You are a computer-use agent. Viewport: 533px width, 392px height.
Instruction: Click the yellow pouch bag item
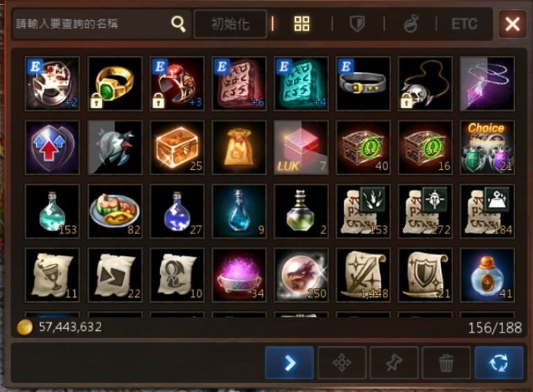[x=239, y=148]
